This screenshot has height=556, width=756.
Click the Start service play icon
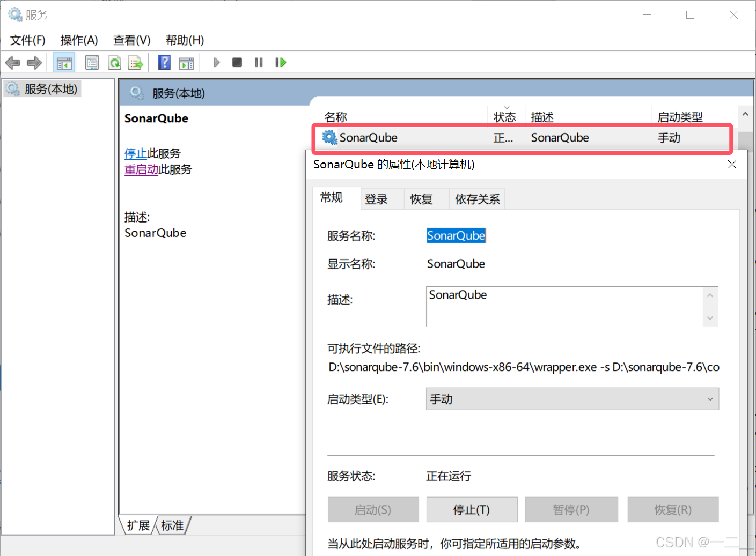pyautogui.click(x=216, y=62)
